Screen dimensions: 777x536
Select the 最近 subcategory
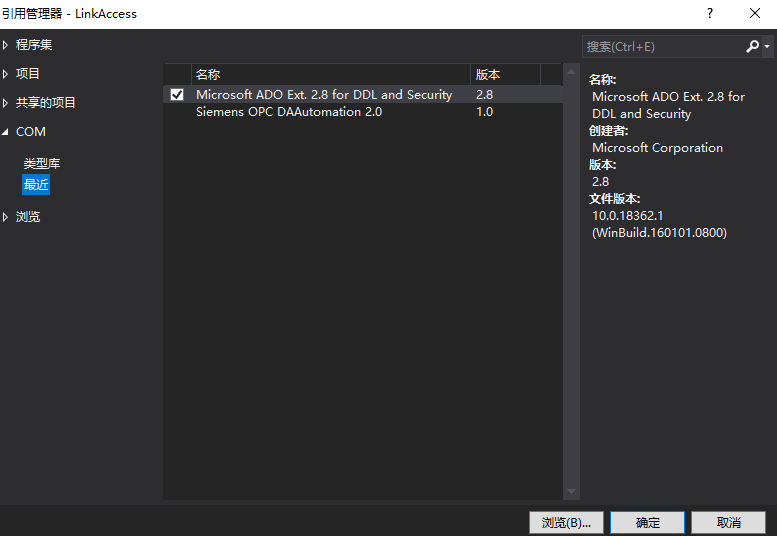click(36, 185)
